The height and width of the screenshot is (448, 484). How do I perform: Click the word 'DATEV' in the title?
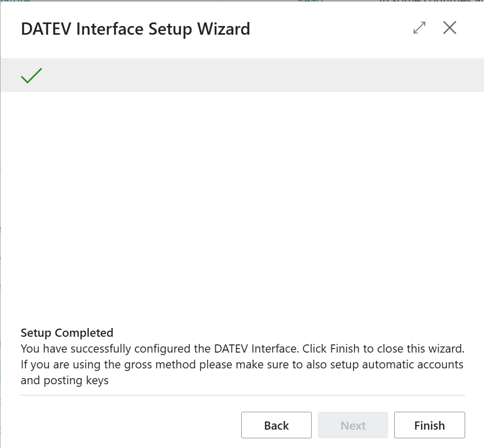tap(46, 29)
